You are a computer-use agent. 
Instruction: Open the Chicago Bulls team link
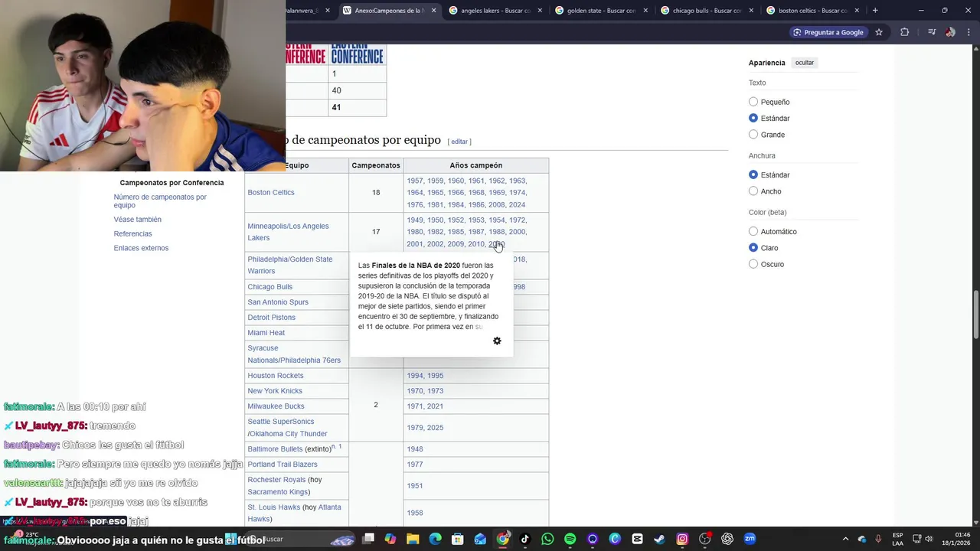point(269,286)
